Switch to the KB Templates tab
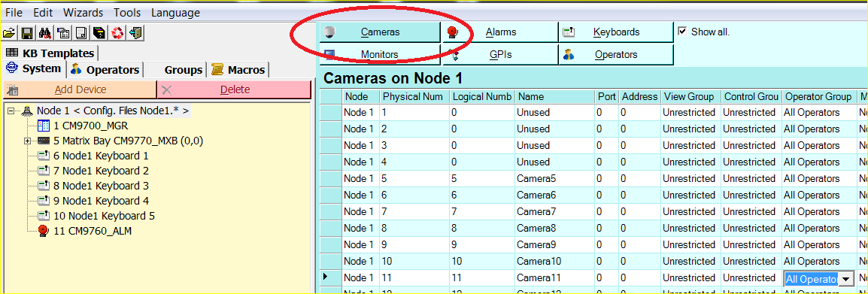The width and height of the screenshot is (868, 294). point(50,53)
